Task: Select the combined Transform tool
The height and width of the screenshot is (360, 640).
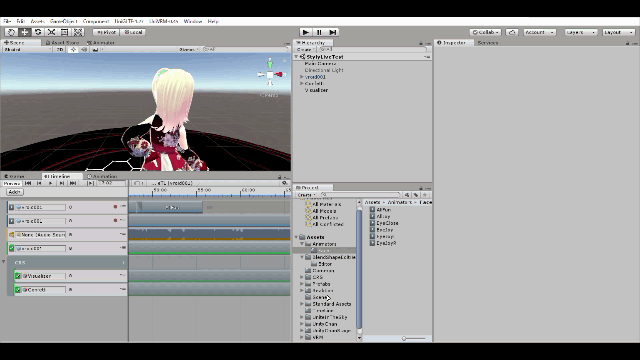Action: coord(78,32)
